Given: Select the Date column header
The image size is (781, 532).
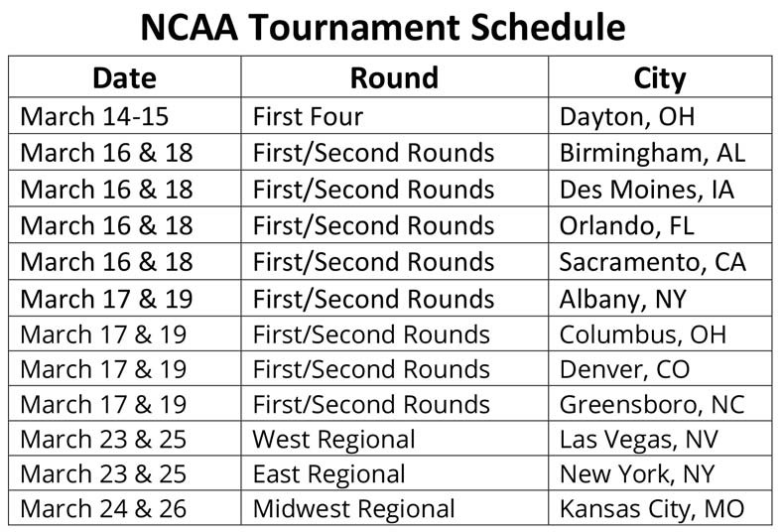Looking at the screenshot, I should point(124,77).
